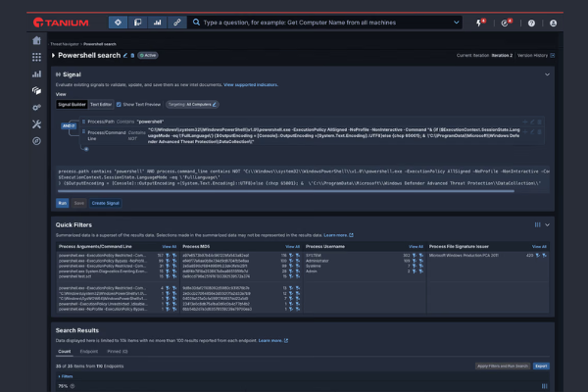View All Process MD5 values

[292, 247]
